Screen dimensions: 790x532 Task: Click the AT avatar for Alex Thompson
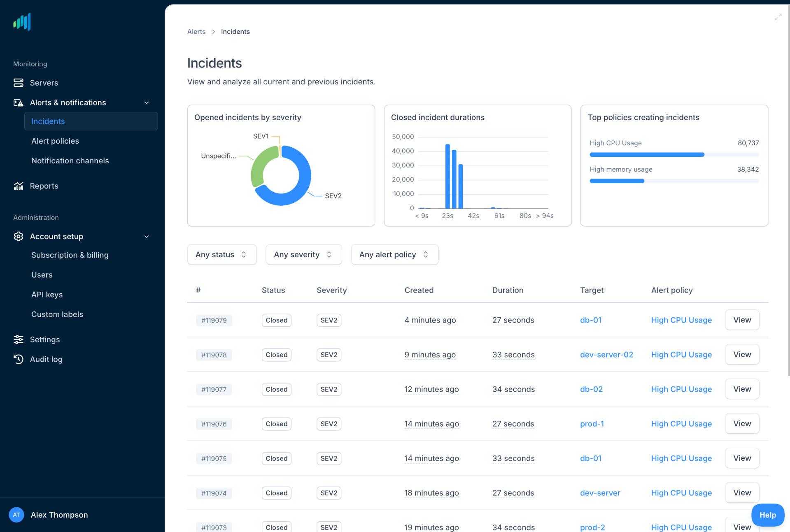coord(16,515)
